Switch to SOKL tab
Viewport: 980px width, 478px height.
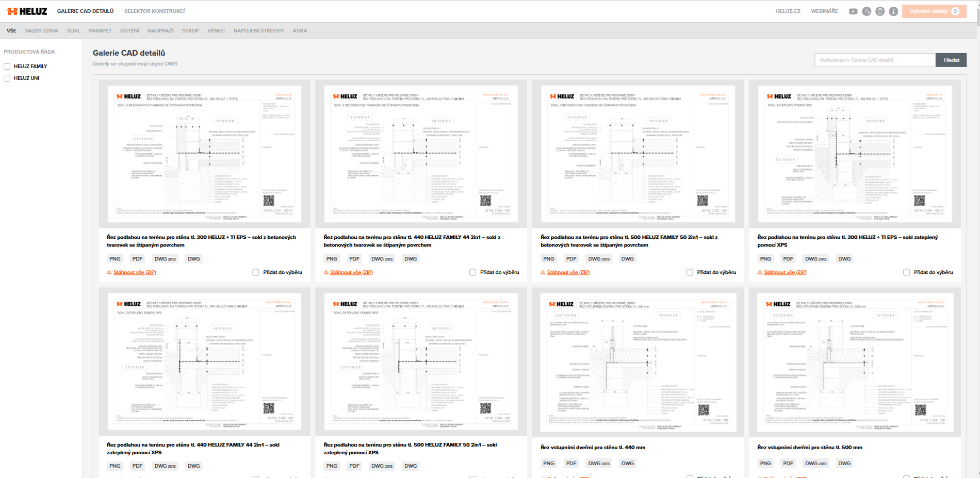73,31
